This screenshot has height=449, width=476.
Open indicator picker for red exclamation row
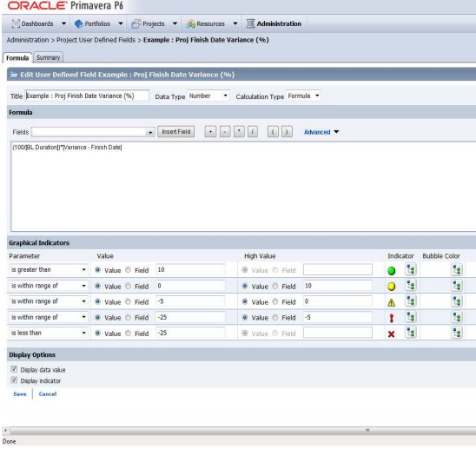click(411, 317)
